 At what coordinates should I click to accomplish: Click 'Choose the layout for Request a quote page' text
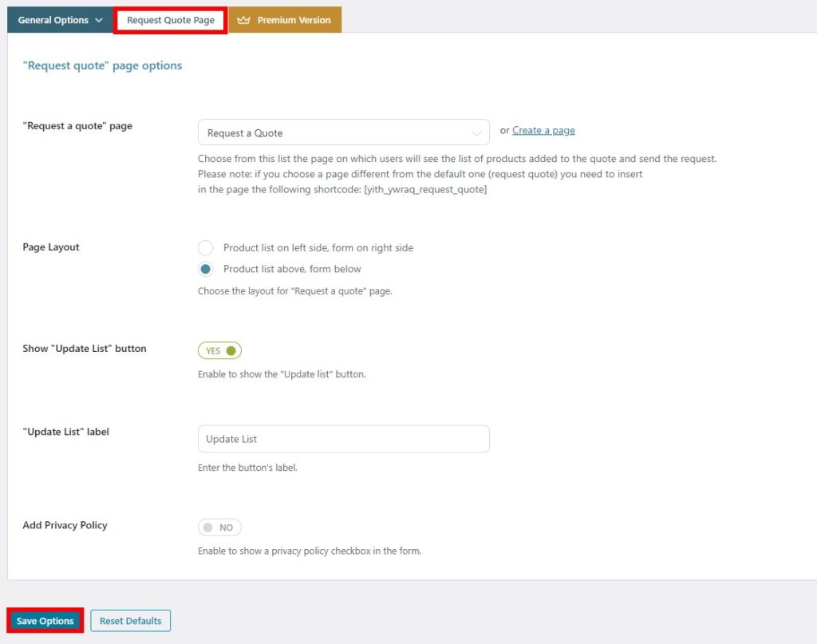point(295,291)
